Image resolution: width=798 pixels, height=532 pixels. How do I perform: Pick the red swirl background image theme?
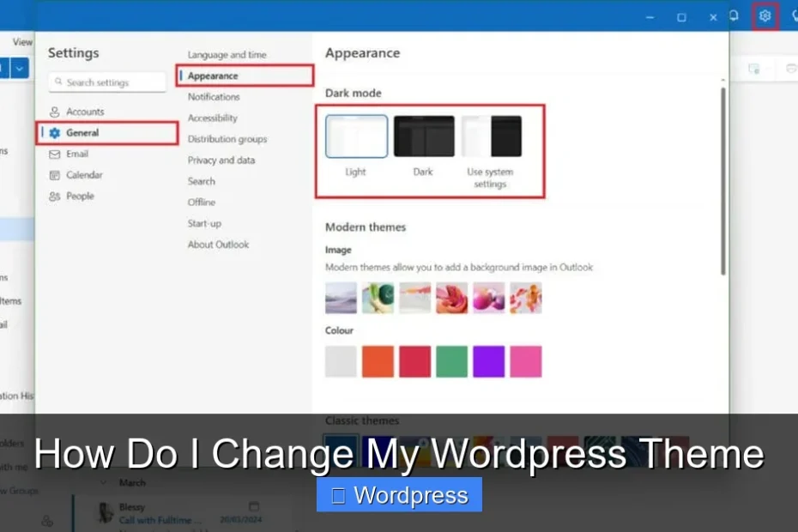(x=452, y=298)
